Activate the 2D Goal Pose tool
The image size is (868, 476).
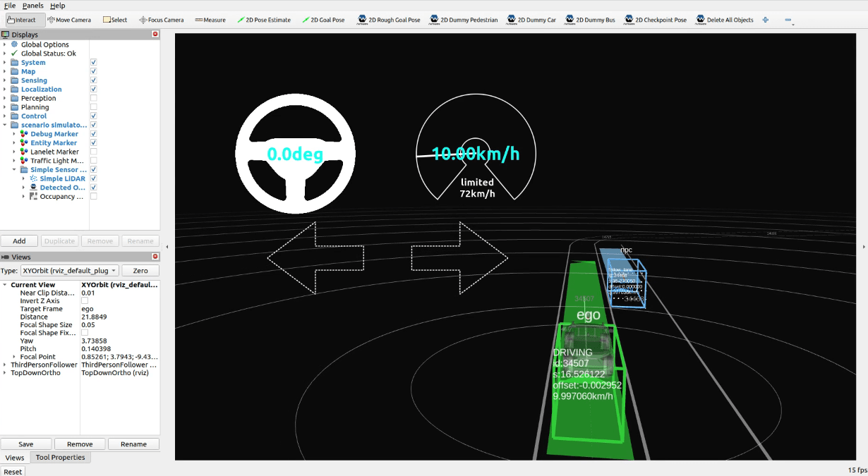(323, 20)
